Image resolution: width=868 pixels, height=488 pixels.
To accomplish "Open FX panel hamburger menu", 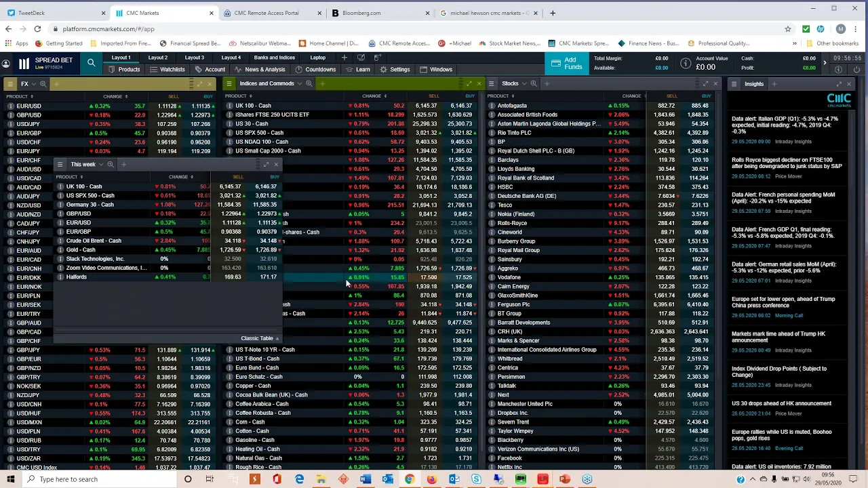I will (10, 84).
